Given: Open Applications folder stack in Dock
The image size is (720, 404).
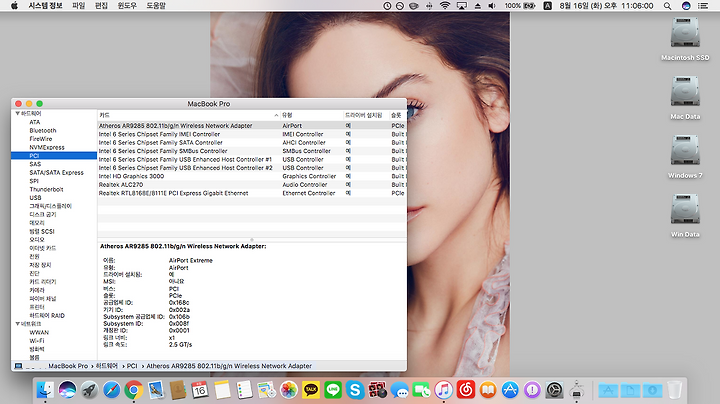Looking at the screenshot, I should pos(608,391).
